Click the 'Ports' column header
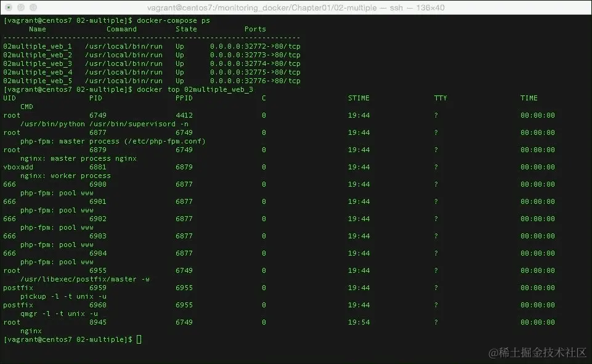This screenshot has height=364, width=592. [x=255, y=29]
